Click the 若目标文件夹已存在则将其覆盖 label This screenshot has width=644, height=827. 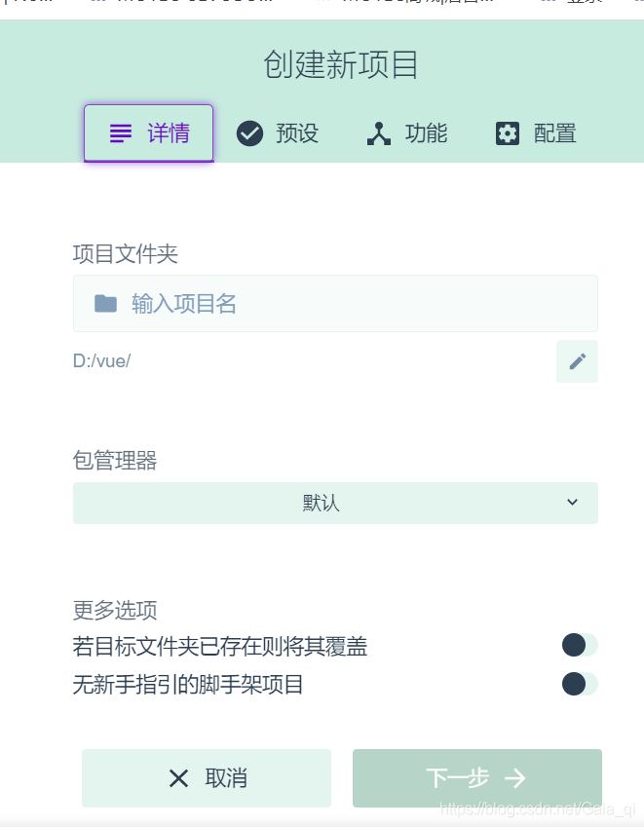(x=220, y=646)
